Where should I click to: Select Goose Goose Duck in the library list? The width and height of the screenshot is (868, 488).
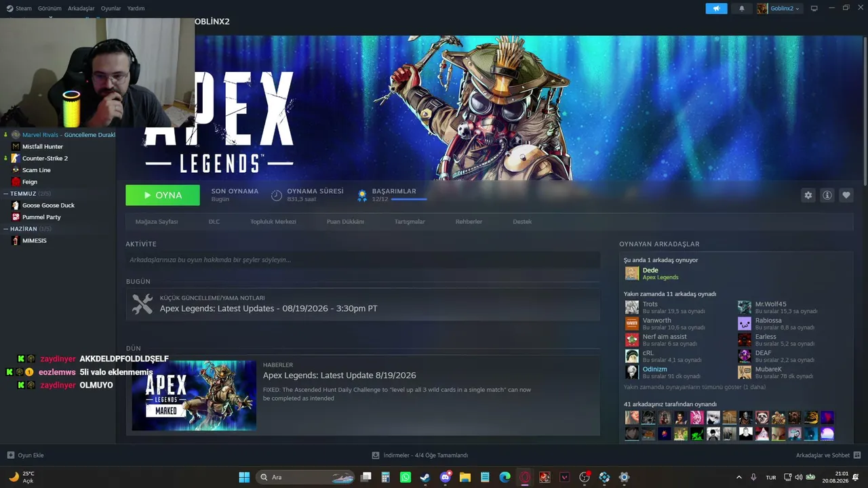tap(48, 205)
